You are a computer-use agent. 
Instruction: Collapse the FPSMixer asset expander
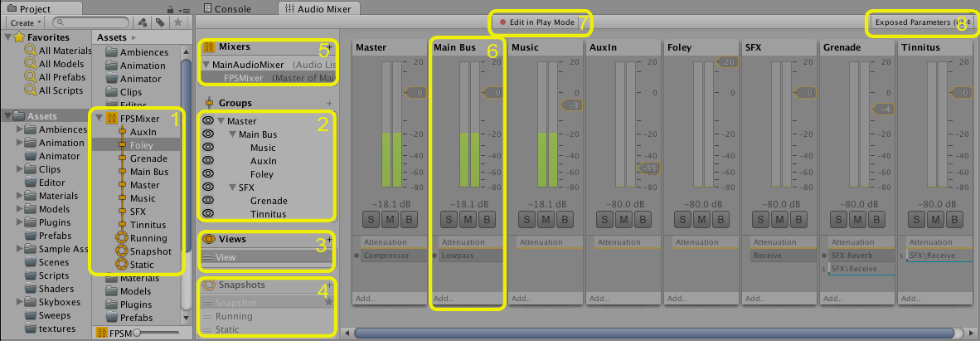point(99,119)
